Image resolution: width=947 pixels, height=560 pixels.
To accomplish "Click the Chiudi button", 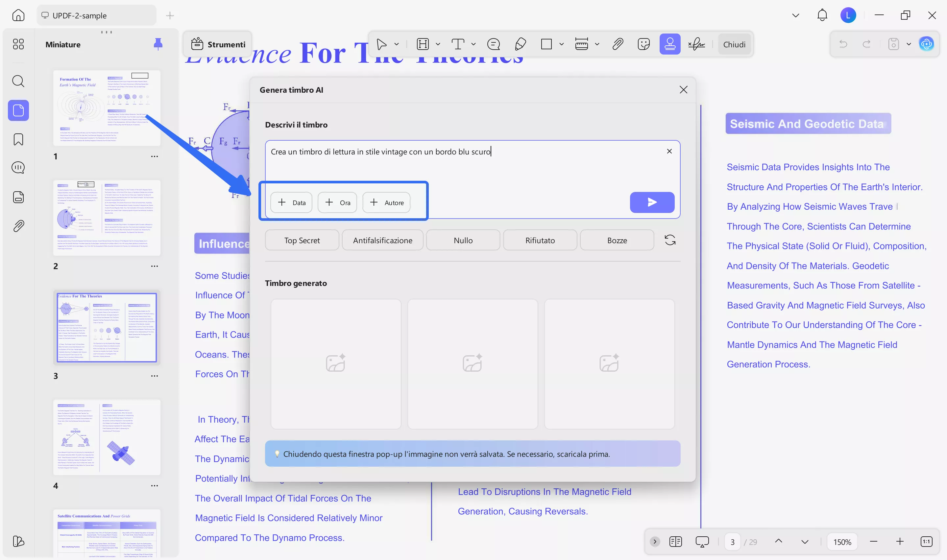I will [x=734, y=44].
